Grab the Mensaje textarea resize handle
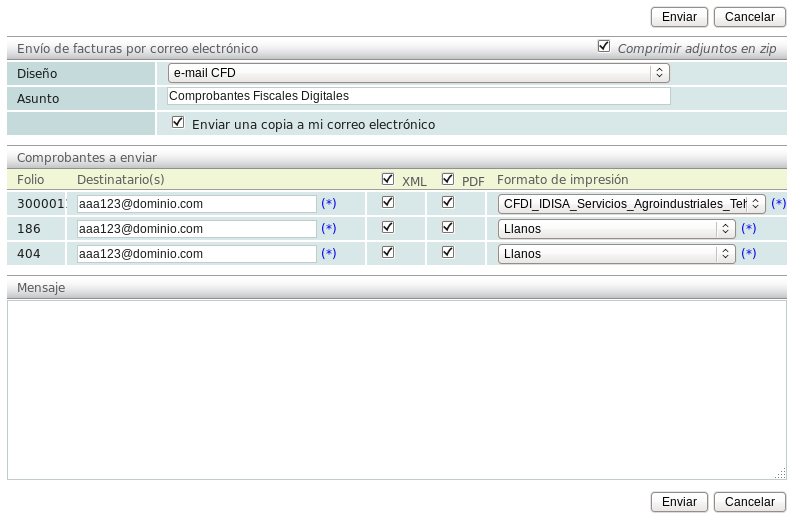 click(x=780, y=474)
